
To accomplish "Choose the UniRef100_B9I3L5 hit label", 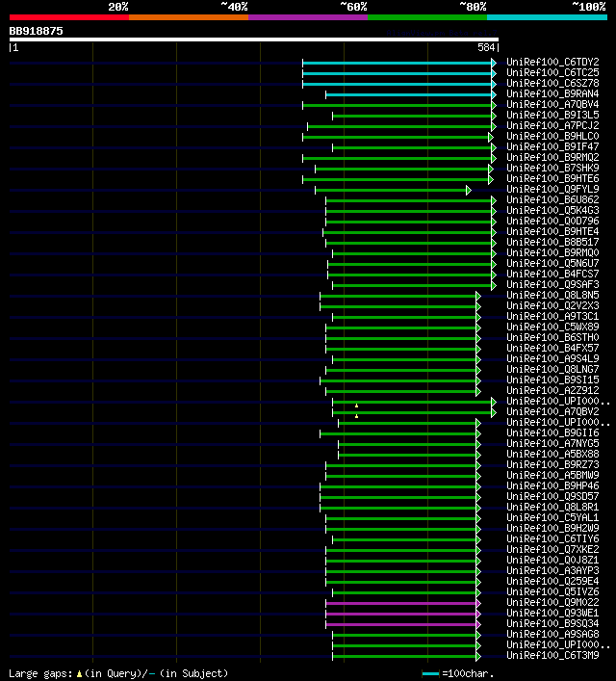I will click(552, 115).
